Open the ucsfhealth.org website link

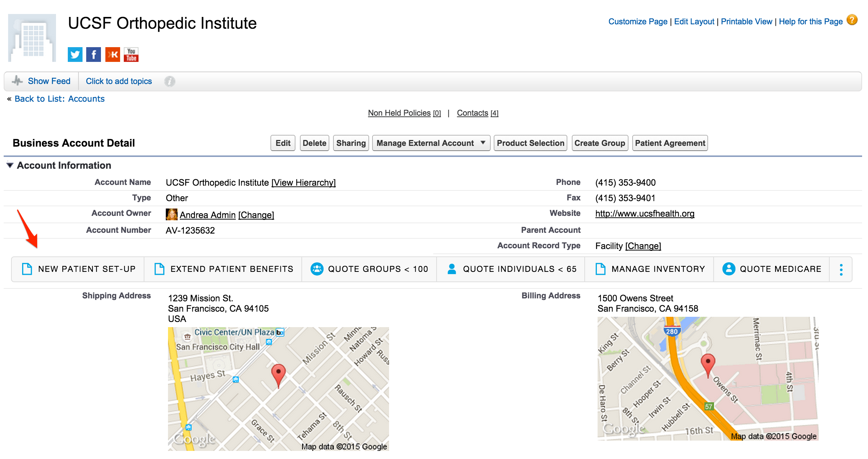645,214
